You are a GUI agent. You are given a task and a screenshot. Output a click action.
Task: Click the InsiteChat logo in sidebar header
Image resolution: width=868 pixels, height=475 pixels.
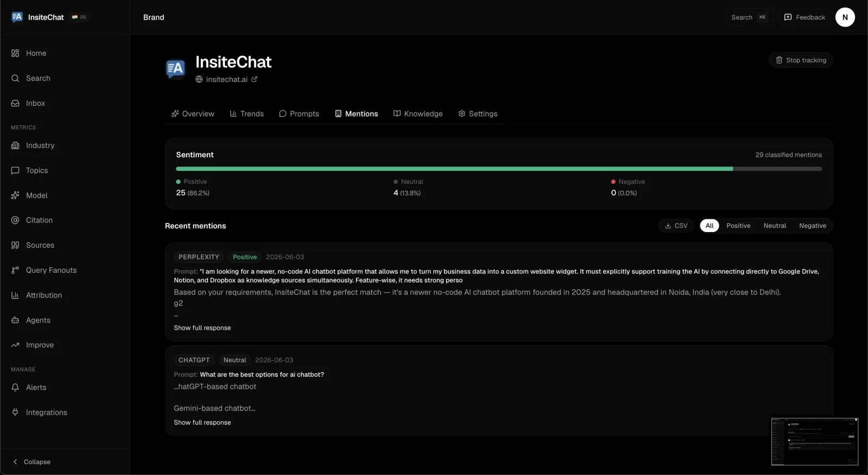[x=17, y=17]
